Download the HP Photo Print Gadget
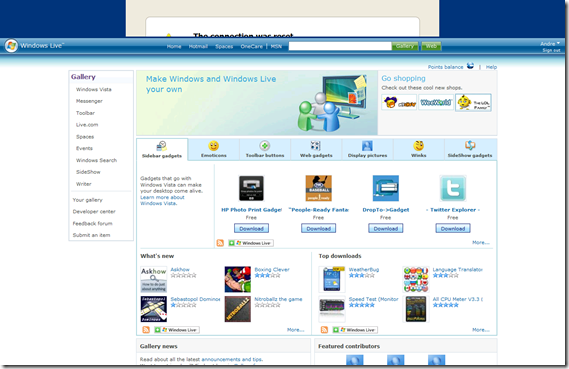This screenshot has height=369, width=569. click(251, 229)
